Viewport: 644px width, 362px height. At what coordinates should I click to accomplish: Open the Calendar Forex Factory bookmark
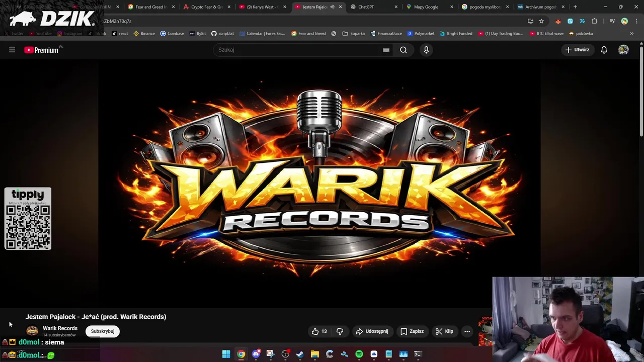point(262,34)
